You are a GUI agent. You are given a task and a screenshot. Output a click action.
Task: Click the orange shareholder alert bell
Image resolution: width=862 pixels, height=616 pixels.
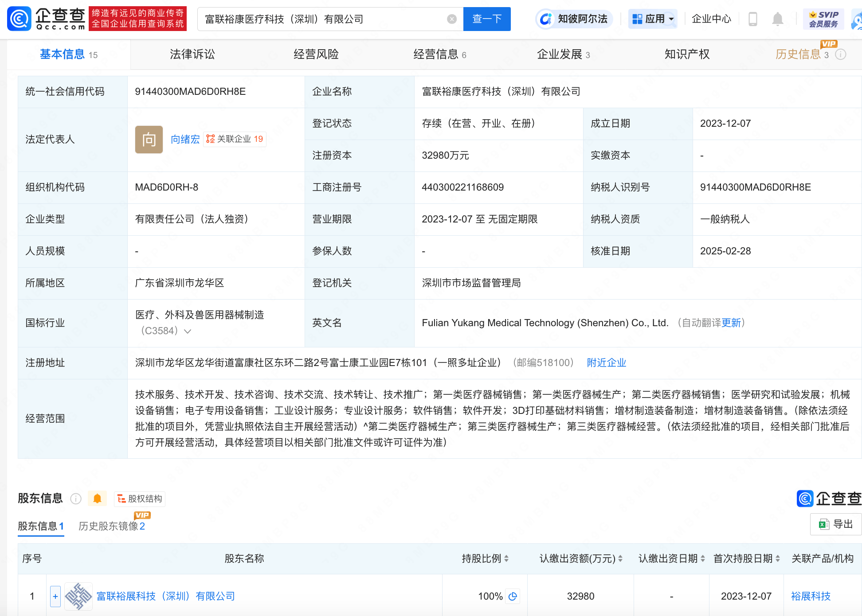click(97, 499)
